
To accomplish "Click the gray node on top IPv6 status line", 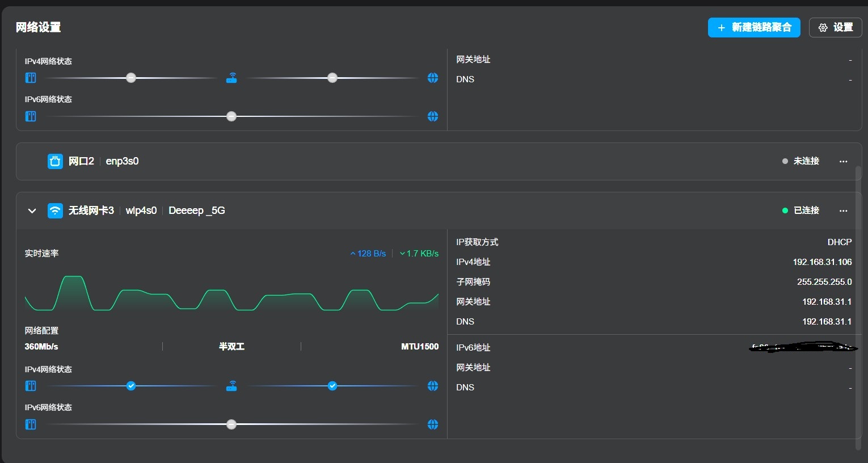I will click(231, 116).
